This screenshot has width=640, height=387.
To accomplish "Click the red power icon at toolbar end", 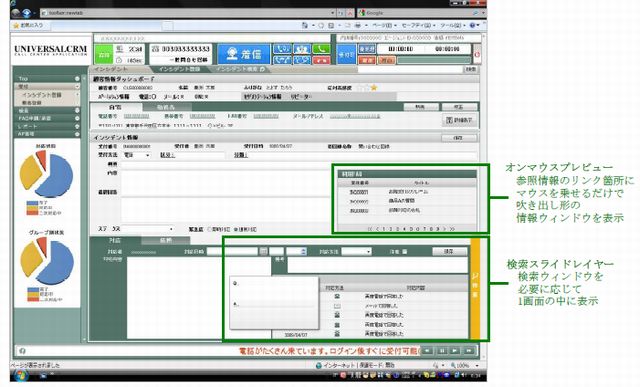I will [x=476, y=54].
